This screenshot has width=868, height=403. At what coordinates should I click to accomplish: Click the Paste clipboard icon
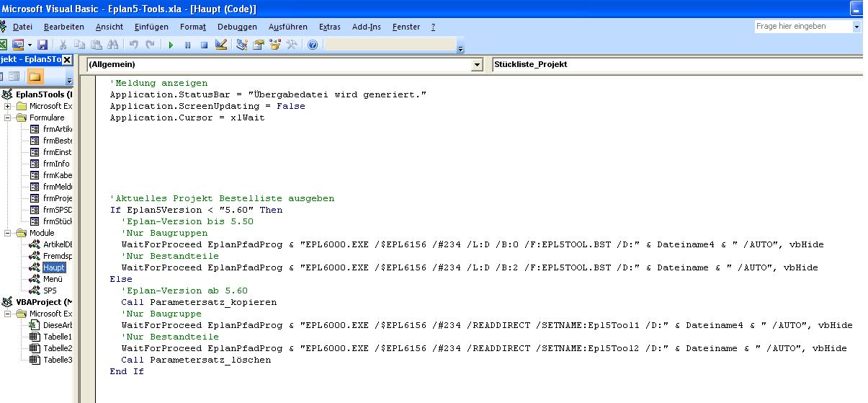tap(97, 45)
